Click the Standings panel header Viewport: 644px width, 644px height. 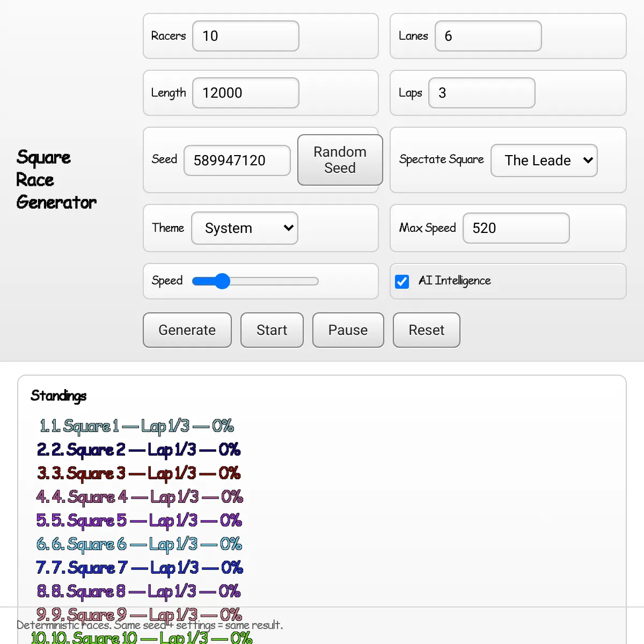(59, 396)
